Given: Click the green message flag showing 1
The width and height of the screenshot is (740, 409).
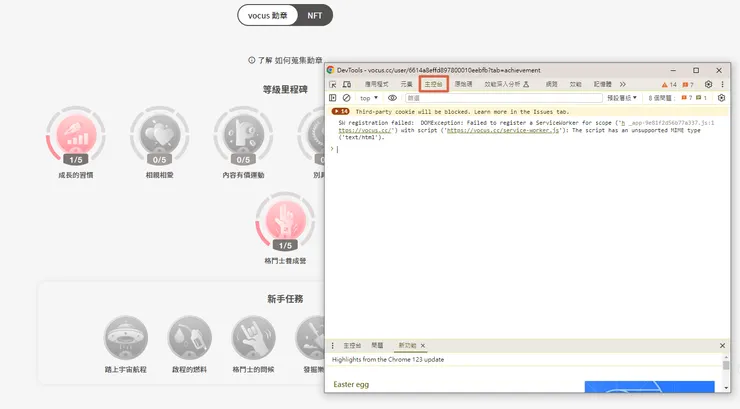Looking at the screenshot, I should click(701, 98).
